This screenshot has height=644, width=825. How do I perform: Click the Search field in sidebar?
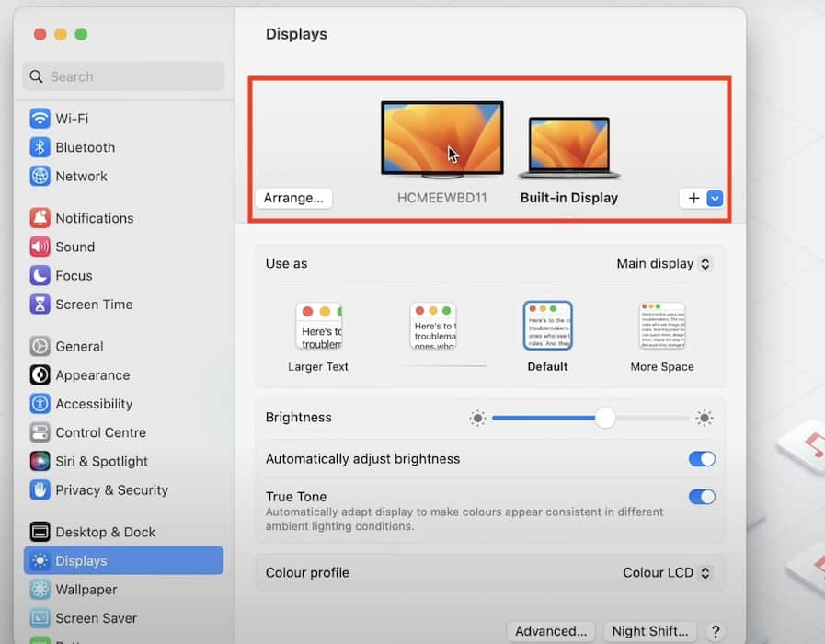point(123,76)
